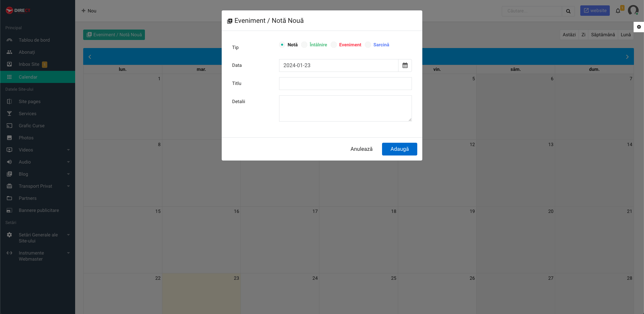Screen dimensions: 644x314
Task: Click the Setări Generale gear icon
Action: [x=9, y=235]
